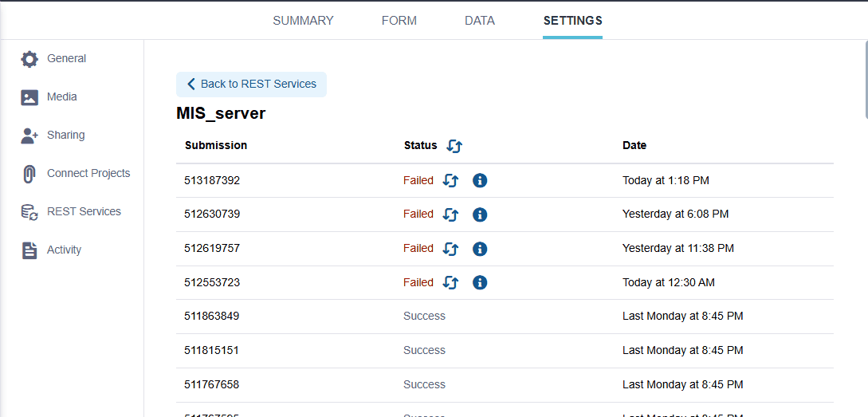This screenshot has height=417, width=868.
Task: Click date 'Yesterday at 11:38 PM'
Action: [x=678, y=249]
